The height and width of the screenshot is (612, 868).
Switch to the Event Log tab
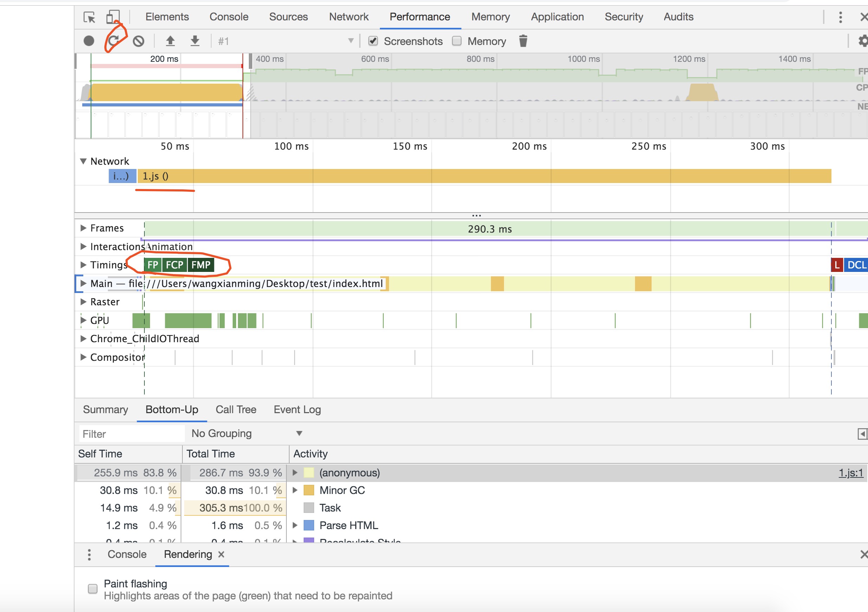pos(297,410)
